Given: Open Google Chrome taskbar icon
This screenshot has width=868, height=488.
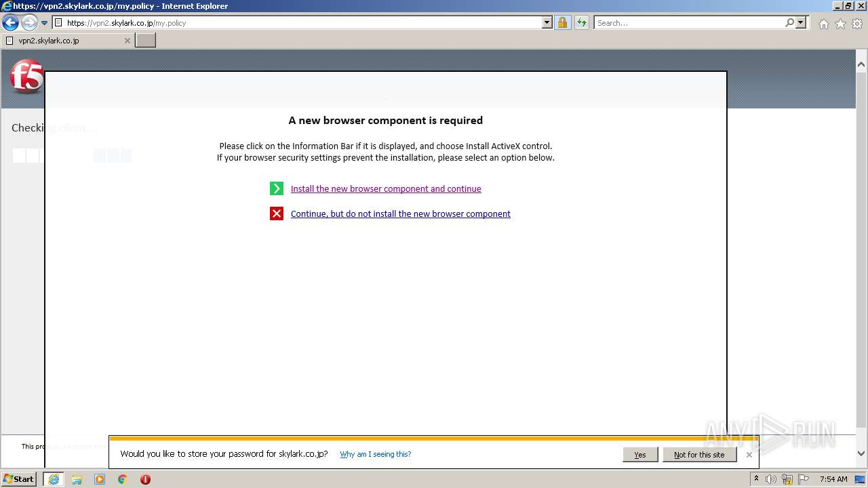Looking at the screenshot, I should [x=123, y=479].
